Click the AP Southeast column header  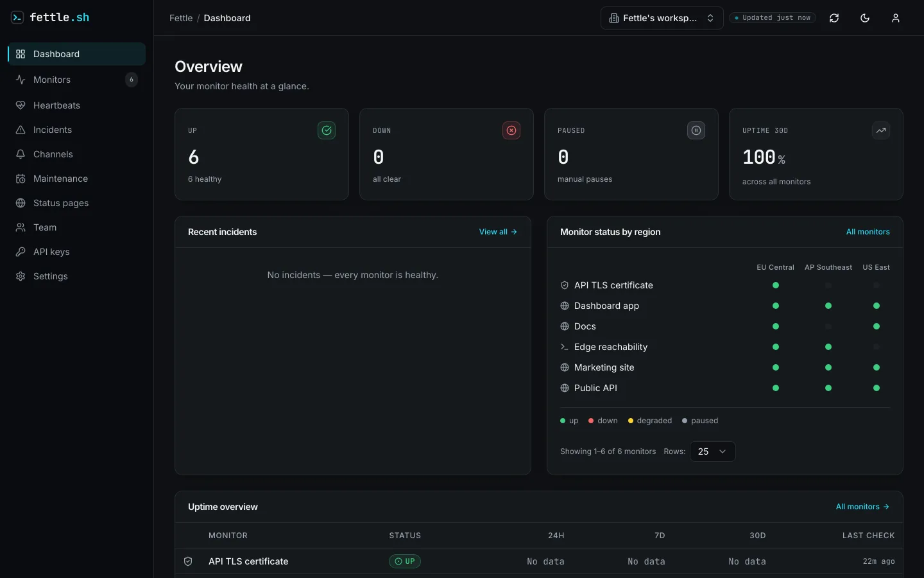pyautogui.click(x=828, y=267)
